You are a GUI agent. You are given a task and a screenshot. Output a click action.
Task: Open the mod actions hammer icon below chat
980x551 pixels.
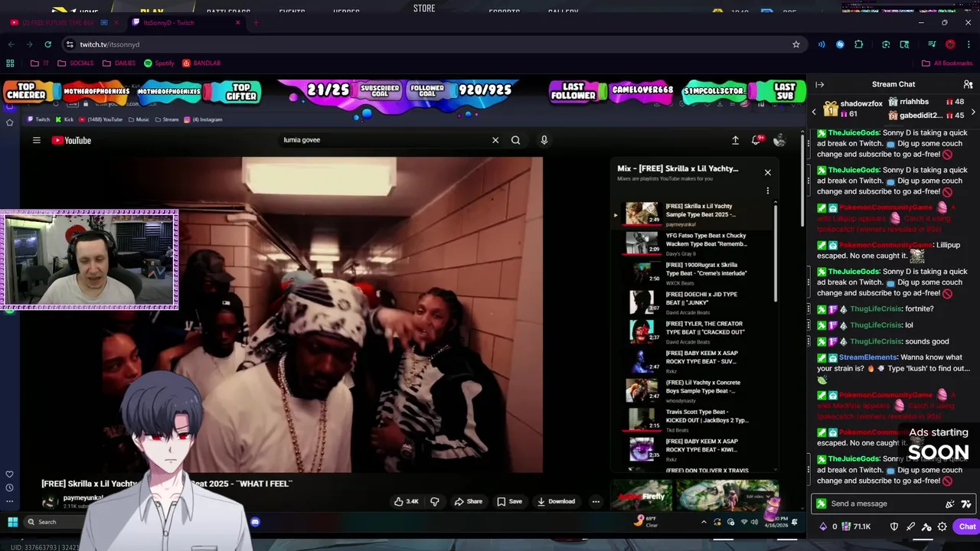926,527
